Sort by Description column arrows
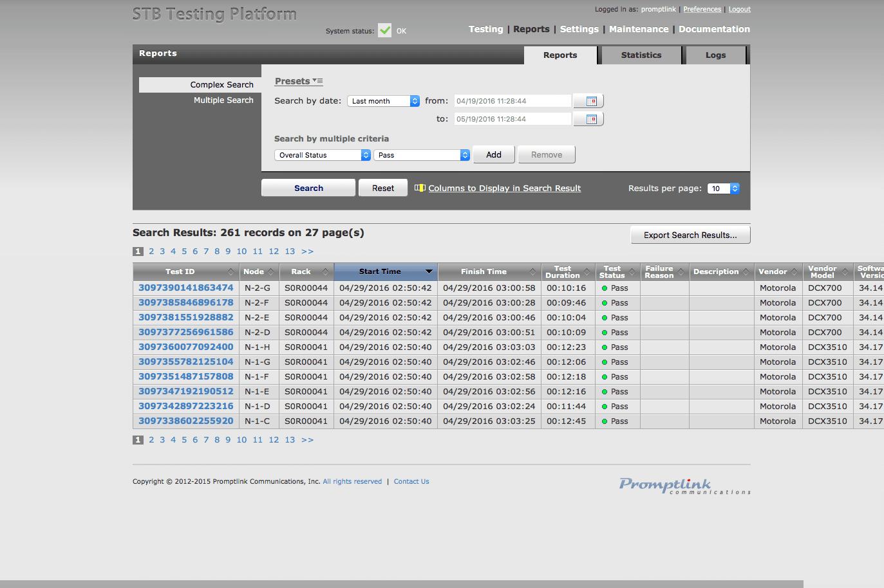 click(746, 272)
